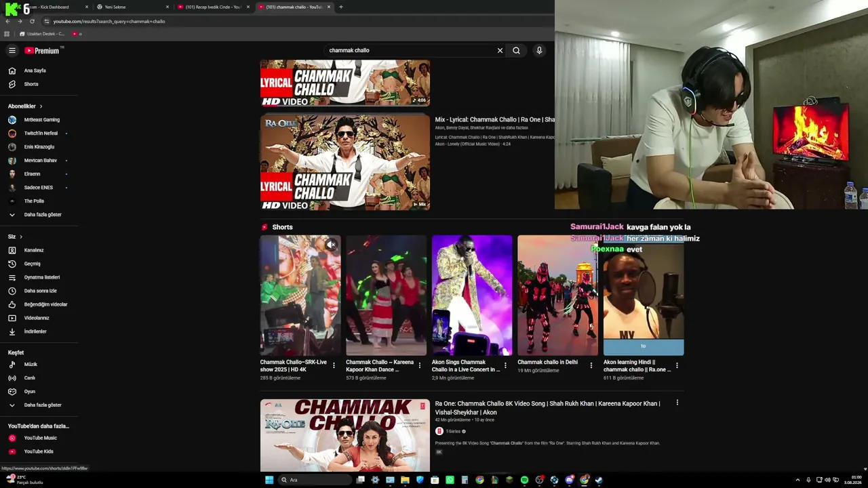This screenshot has height=488, width=868.
Task: Expand the Abonelikler section arrow
Action: coord(41,106)
